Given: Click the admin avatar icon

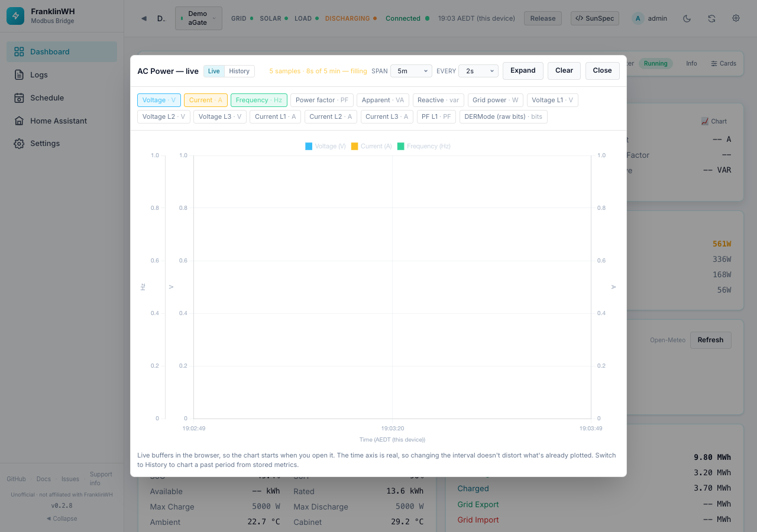Looking at the screenshot, I should (x=638, y=18).
